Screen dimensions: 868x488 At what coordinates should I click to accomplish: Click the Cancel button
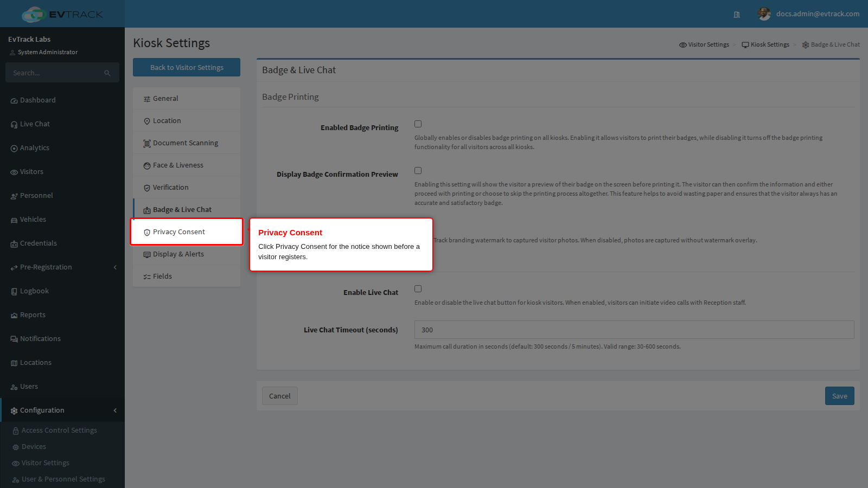(x=280, y=396)
